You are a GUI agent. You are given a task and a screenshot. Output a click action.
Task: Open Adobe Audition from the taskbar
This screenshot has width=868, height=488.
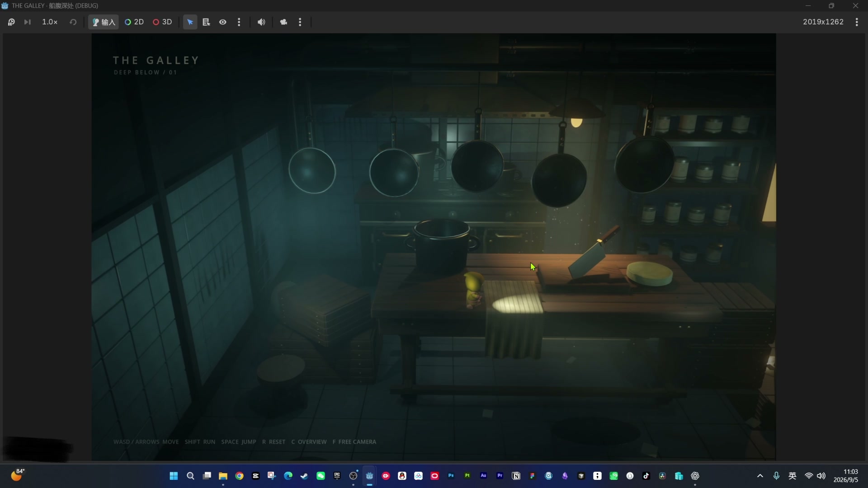[x=484, y=476]
